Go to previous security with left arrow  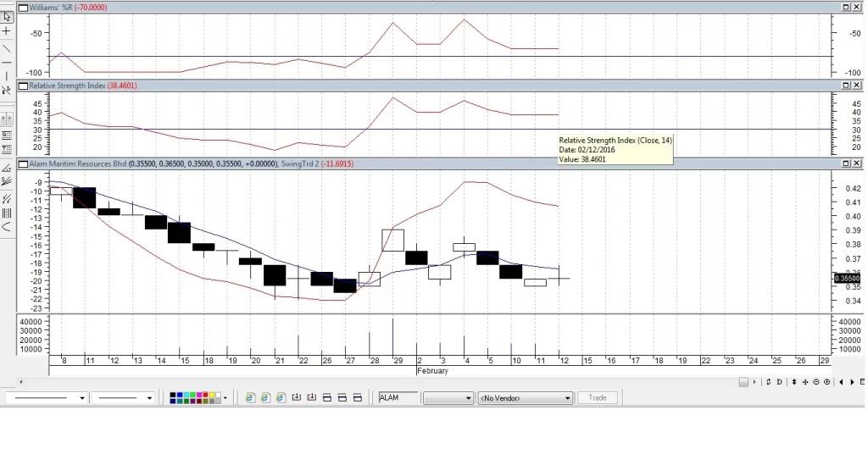[x=842, y=382]
